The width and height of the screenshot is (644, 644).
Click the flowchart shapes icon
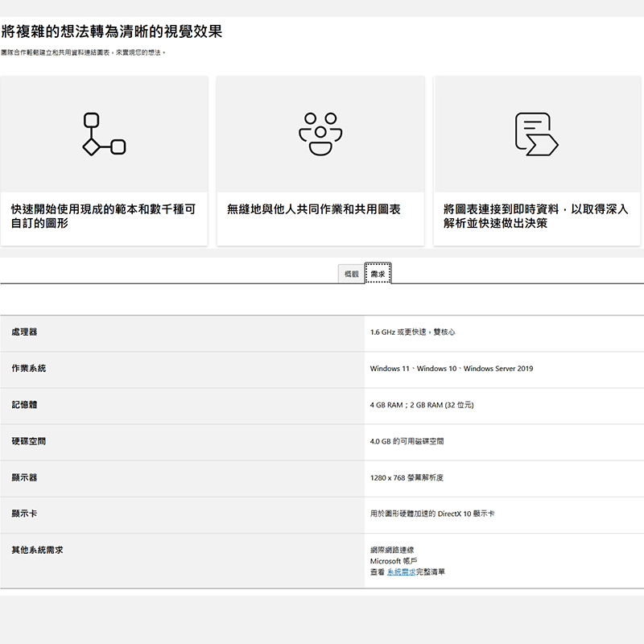104,134
